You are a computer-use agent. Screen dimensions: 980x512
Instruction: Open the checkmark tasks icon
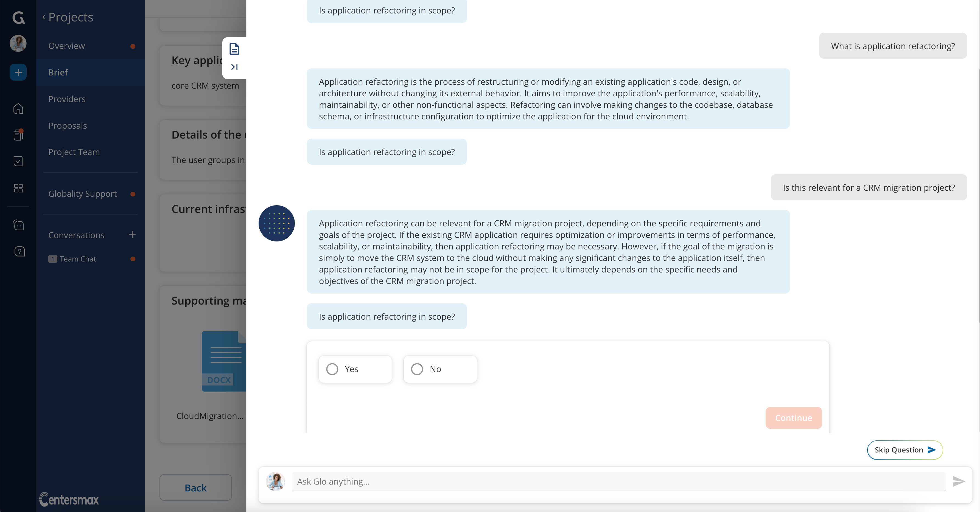[18, 161]
